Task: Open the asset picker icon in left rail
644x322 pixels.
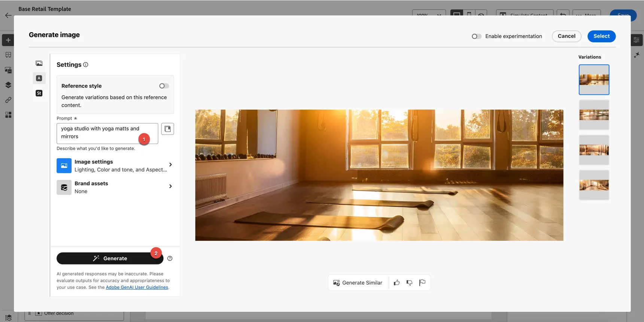Action: click(8, 70)
